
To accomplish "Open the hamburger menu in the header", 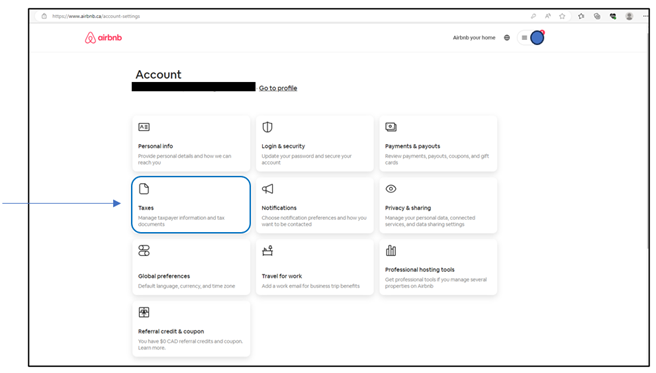I will tap(524, 38).
